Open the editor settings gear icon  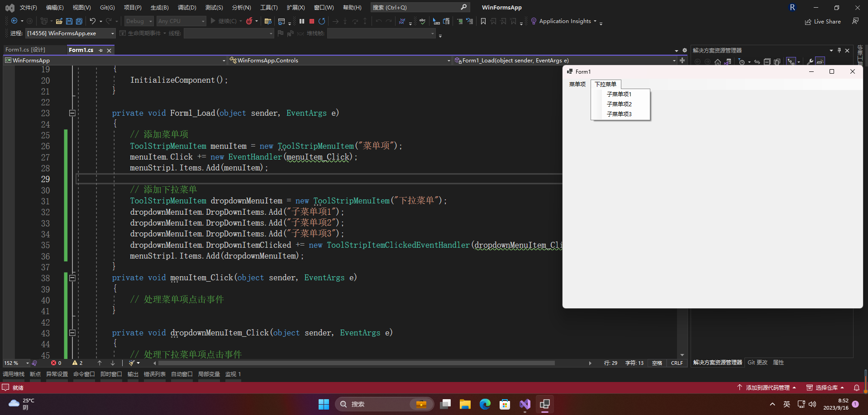(685, 50)
